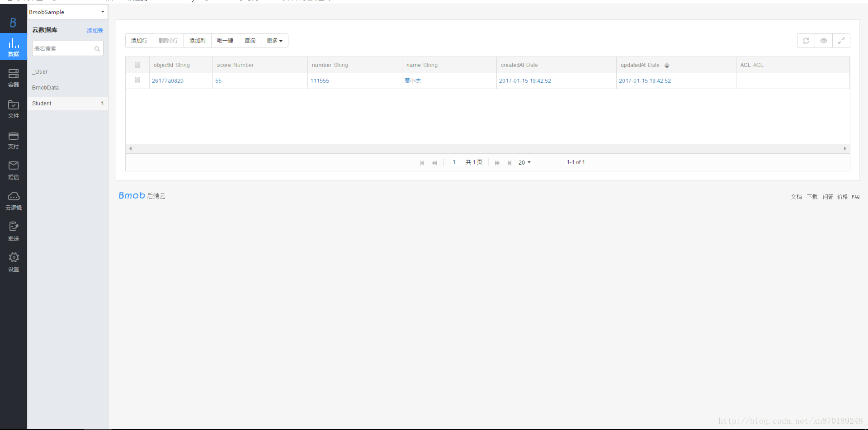
Task: Click the 唯一键 unique key button
Action: pos(225,41)
